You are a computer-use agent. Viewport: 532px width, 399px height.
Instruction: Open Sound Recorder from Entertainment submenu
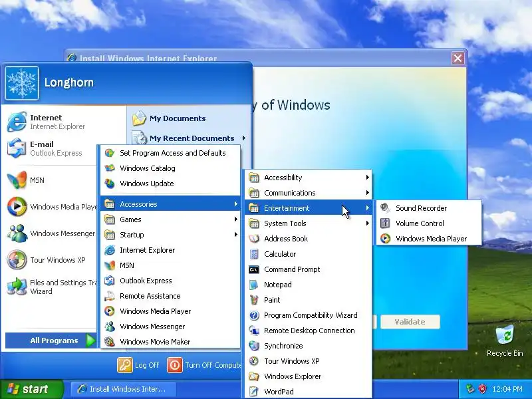click(429, 208)
